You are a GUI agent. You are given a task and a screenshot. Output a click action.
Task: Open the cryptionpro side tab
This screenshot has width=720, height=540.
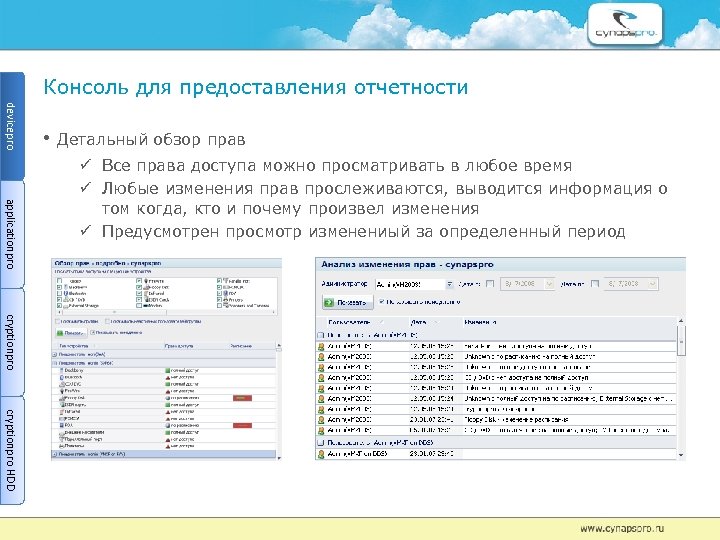(x=11, y=342)
